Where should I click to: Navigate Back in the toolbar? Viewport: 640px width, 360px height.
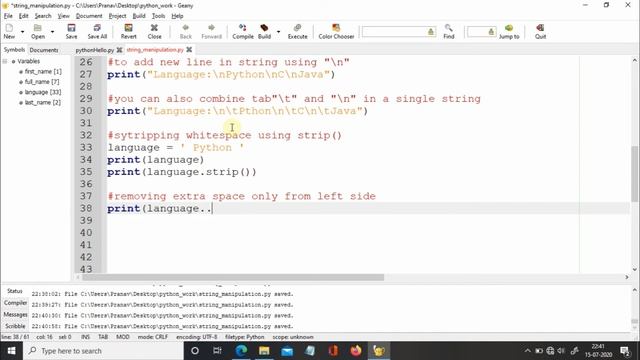pos(186,31)
